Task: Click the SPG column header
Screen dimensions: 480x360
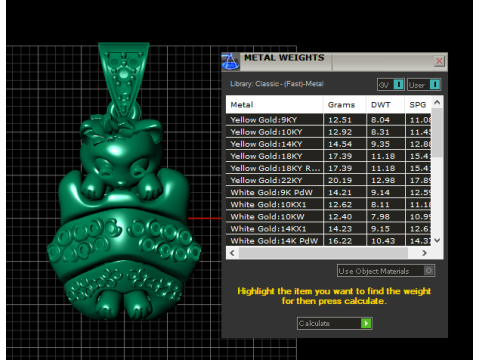Action: pyautogui.click(x=418, y=105)
